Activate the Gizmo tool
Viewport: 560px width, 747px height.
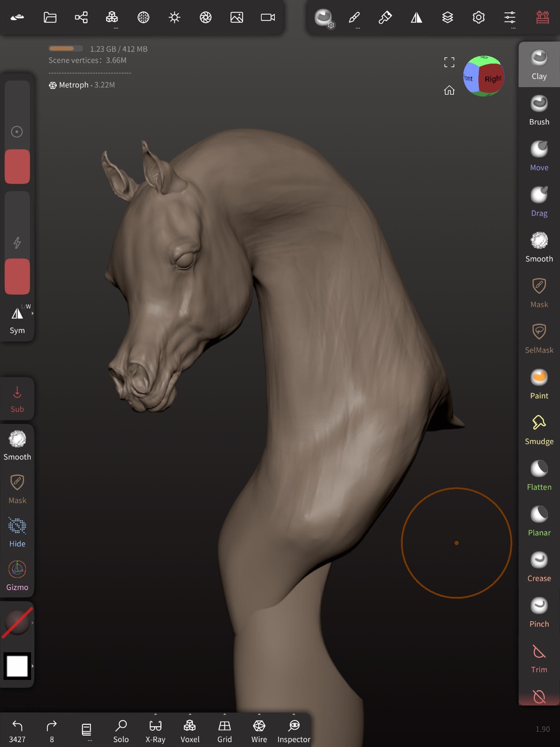coord(17,576)
